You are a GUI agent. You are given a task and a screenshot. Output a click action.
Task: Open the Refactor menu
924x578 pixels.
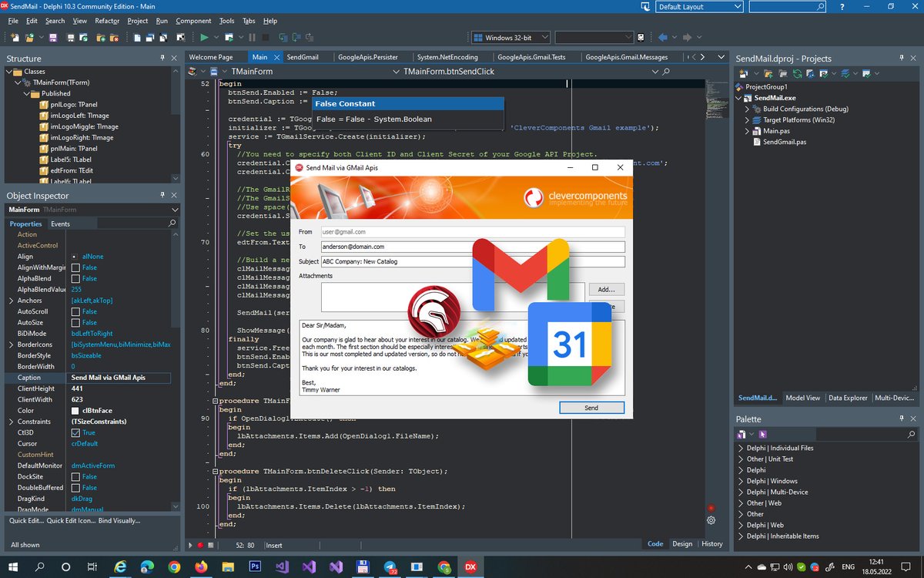click(107, 21)
